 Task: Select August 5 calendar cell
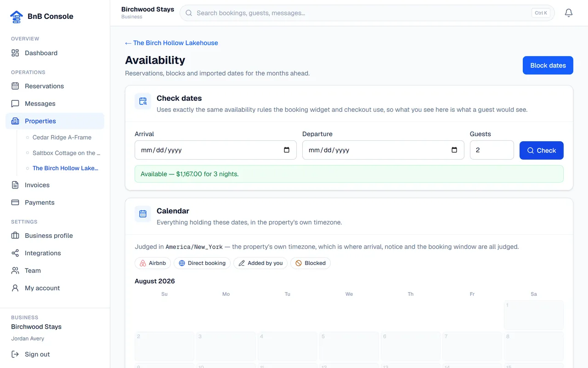(x=349, y=346)
